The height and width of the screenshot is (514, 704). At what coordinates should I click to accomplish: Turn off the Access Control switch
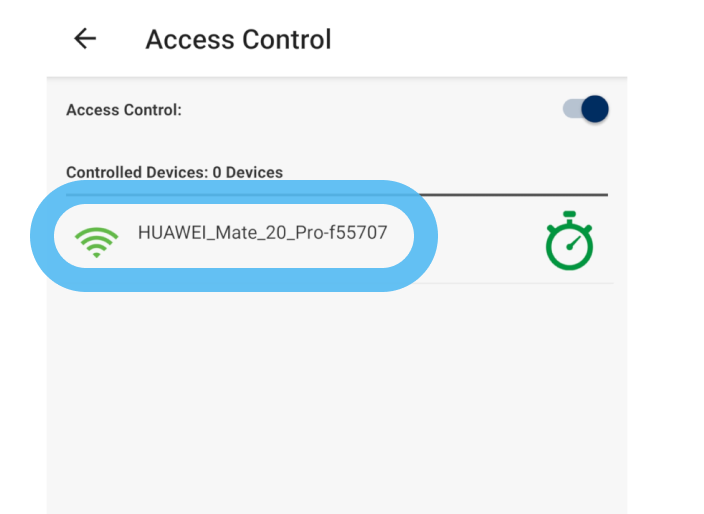click(586, 109)
